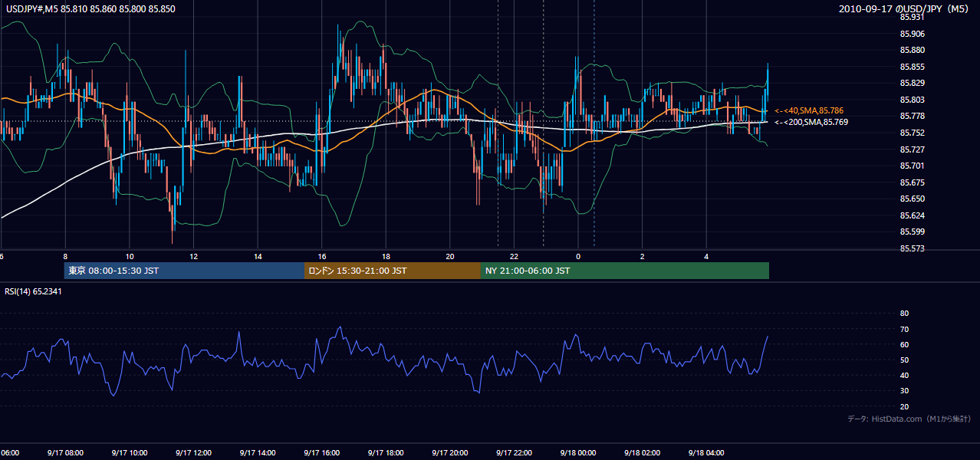Click the 9/17 14:00 bottom date label
The width and height of the screenshot is (980, 460).
[258, 452]
